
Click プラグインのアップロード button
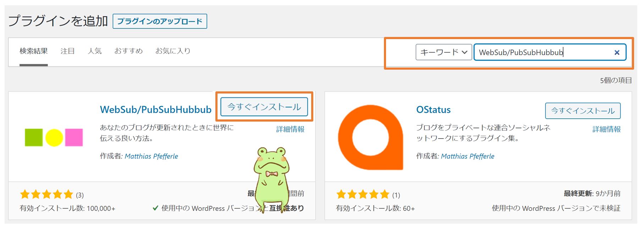click(159, 21)
